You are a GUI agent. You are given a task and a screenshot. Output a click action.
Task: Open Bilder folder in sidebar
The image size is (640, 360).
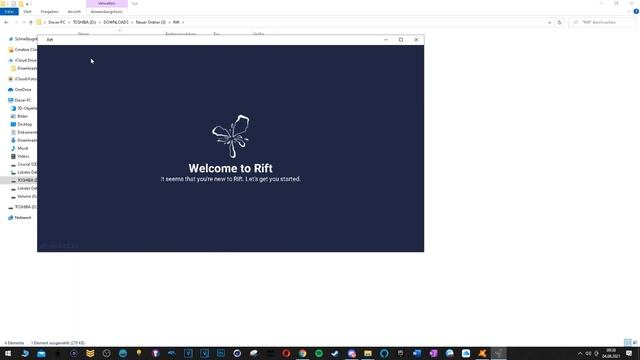pos(20,116)
